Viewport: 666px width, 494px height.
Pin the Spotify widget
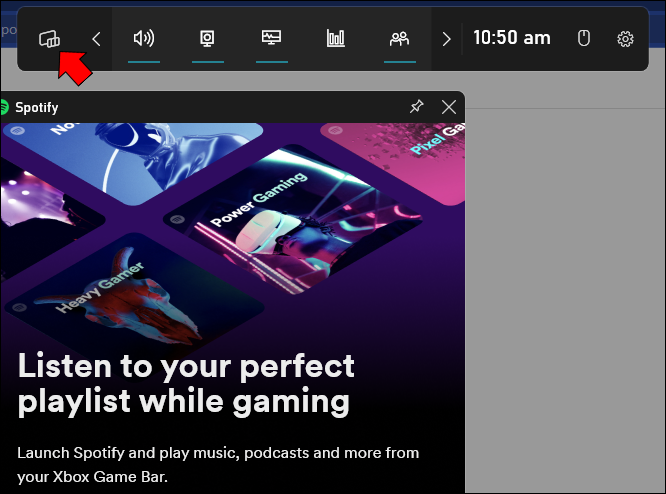pyautogui.click(x=416, y=107)
